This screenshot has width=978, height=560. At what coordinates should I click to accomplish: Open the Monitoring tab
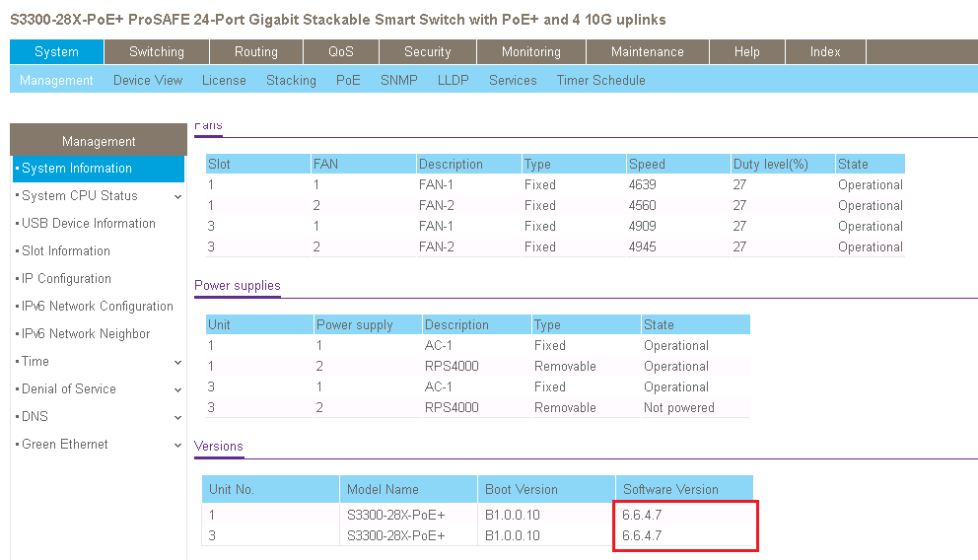(x=531, y=51)
